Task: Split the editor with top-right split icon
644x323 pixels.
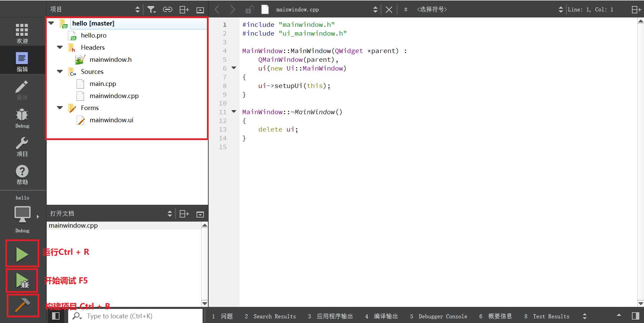Action: tap(636, 10)
